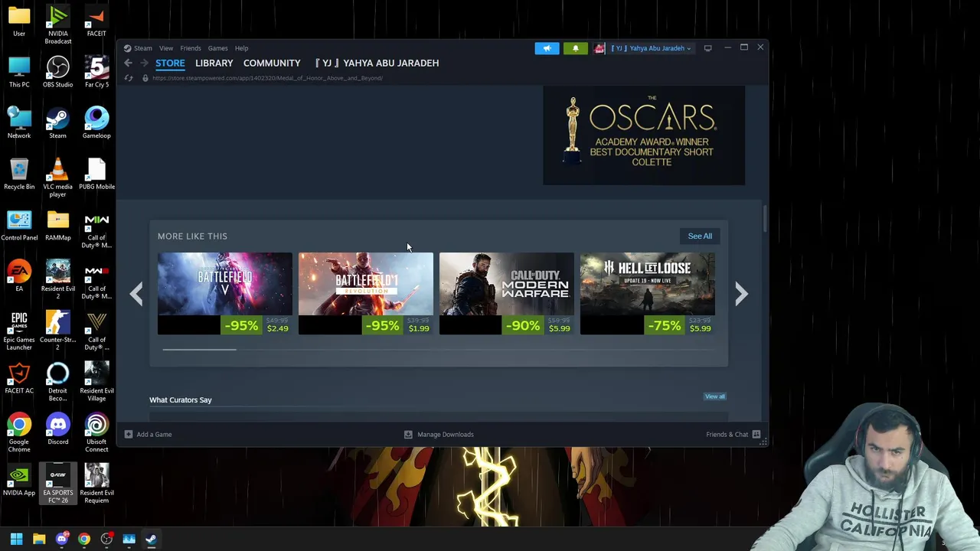Click the store page URL
This screenshot has height=551, width=980.
pyautogui.click(x=267, y=78)
